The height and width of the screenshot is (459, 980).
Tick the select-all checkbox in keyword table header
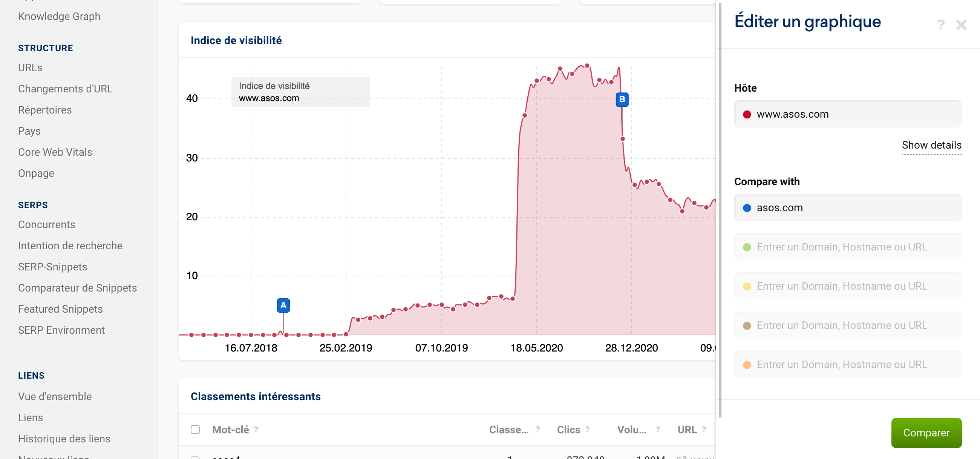coord(195,430)
